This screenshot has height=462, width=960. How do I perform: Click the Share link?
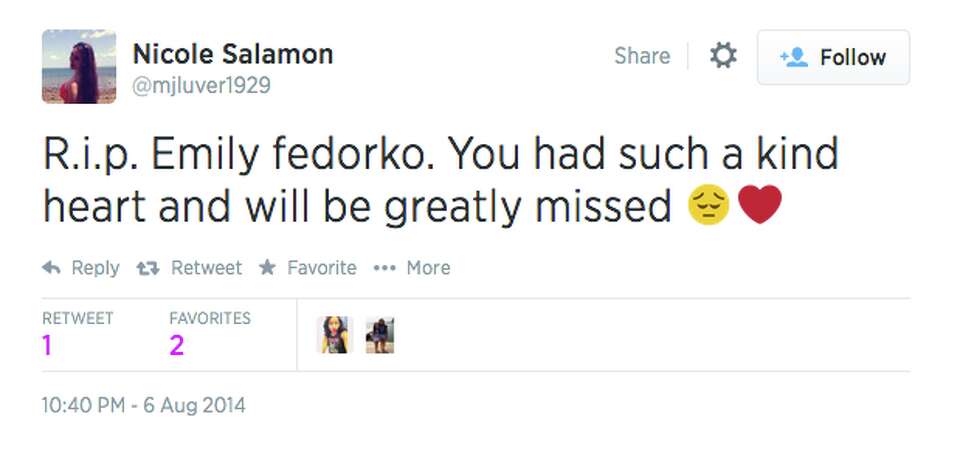[641, 56]
